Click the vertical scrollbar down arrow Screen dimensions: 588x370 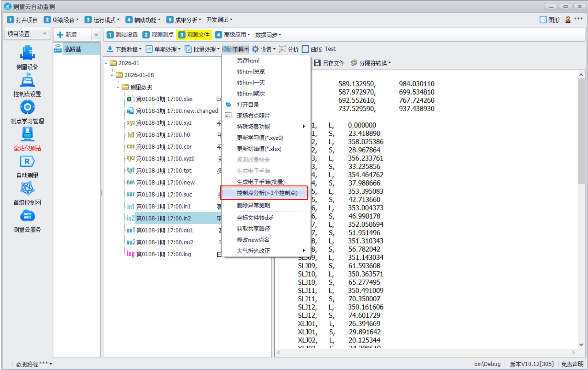pyautogui.click(x=581, y=345)
